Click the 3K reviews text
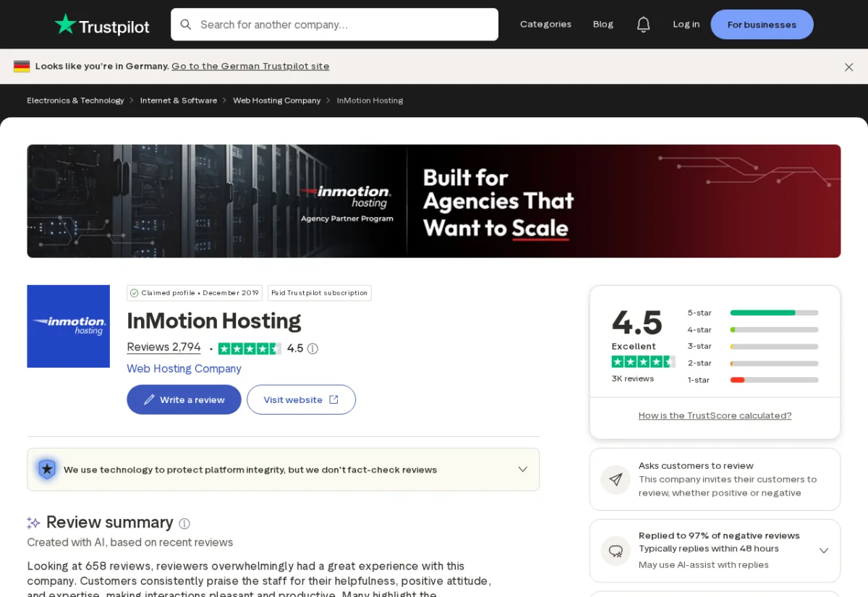Image resolution: width=868 pixels, height=597 pixels. [633, 379]
